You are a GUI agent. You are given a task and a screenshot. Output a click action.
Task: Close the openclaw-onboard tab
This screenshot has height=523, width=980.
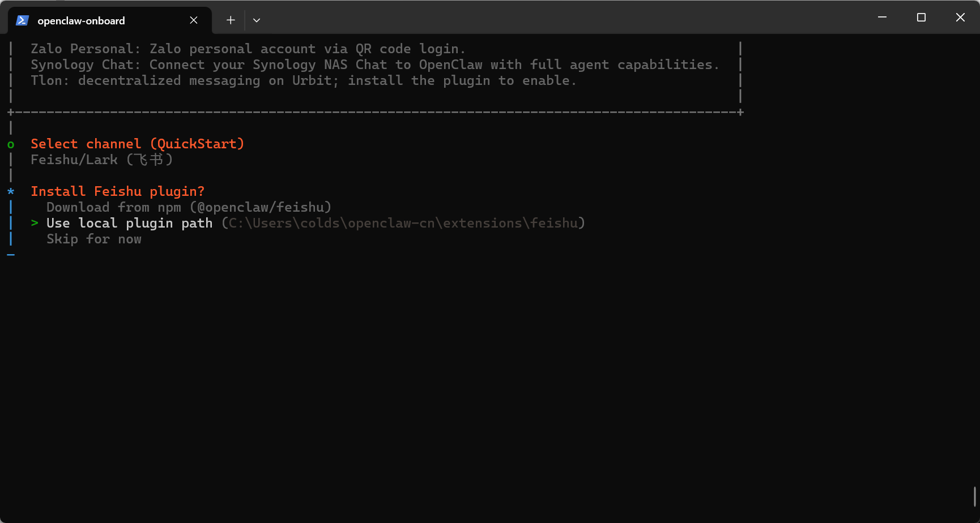[x=194, y=20]
